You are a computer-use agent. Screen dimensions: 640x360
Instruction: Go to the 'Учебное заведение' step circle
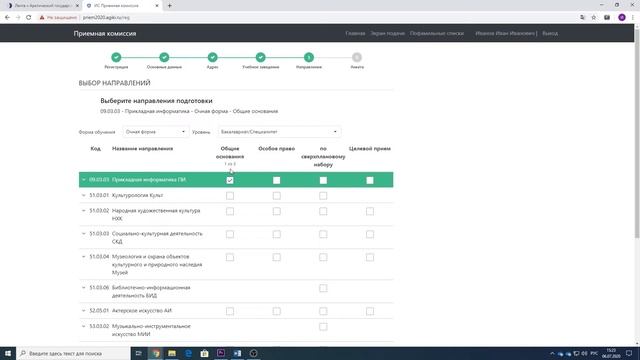[260, 58]
